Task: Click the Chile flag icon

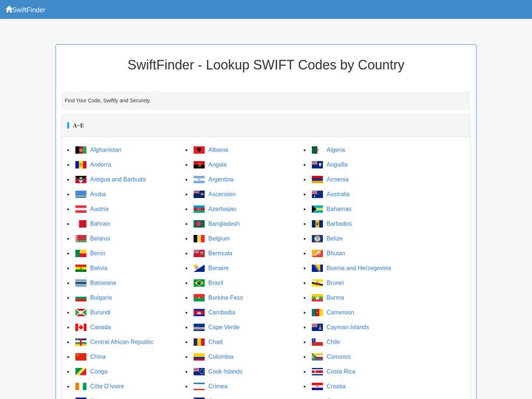Action: [x=317, y=342]
